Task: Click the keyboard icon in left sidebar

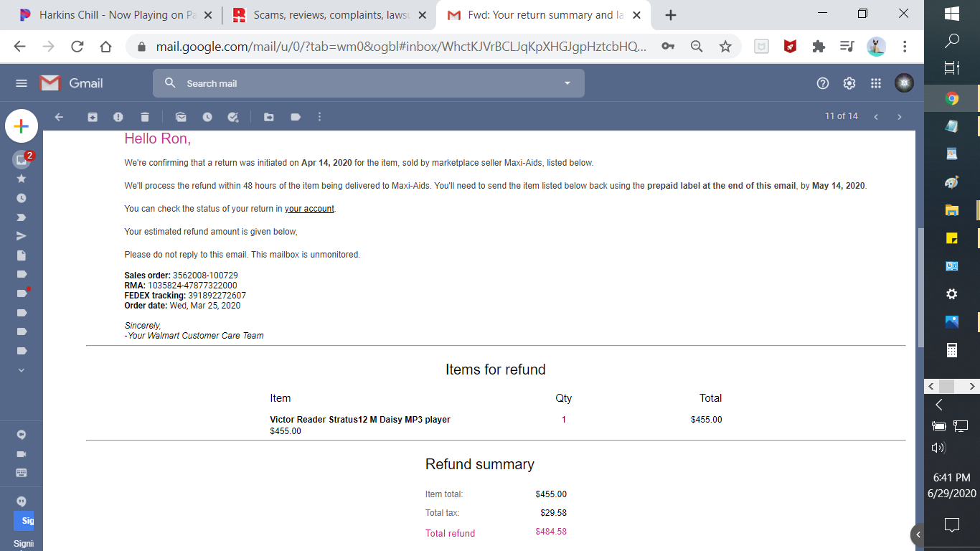Action: click(x=22, y=473)
